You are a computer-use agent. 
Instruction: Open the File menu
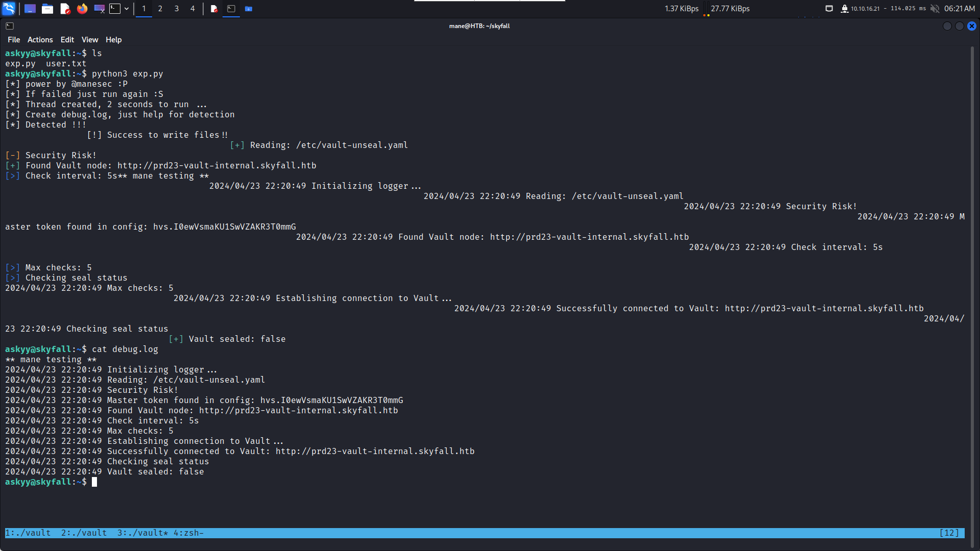[14, 40]
